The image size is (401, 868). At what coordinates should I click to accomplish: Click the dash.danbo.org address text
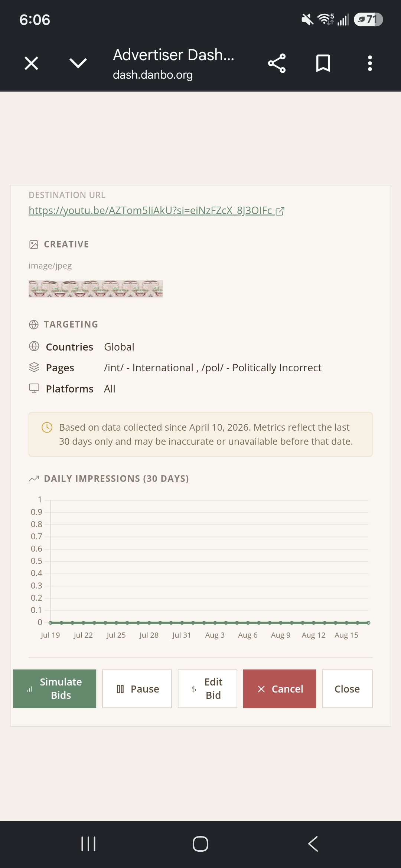[153, 75]
